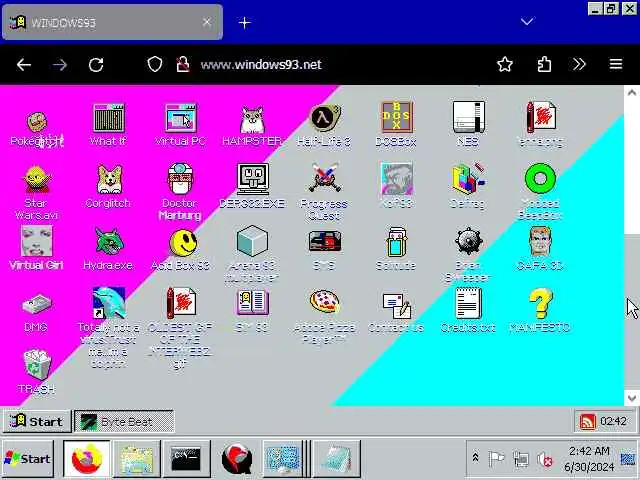The image size is (640, 480).
Task: Close the WINDOWS93 tab
Action: click(207, 22)
